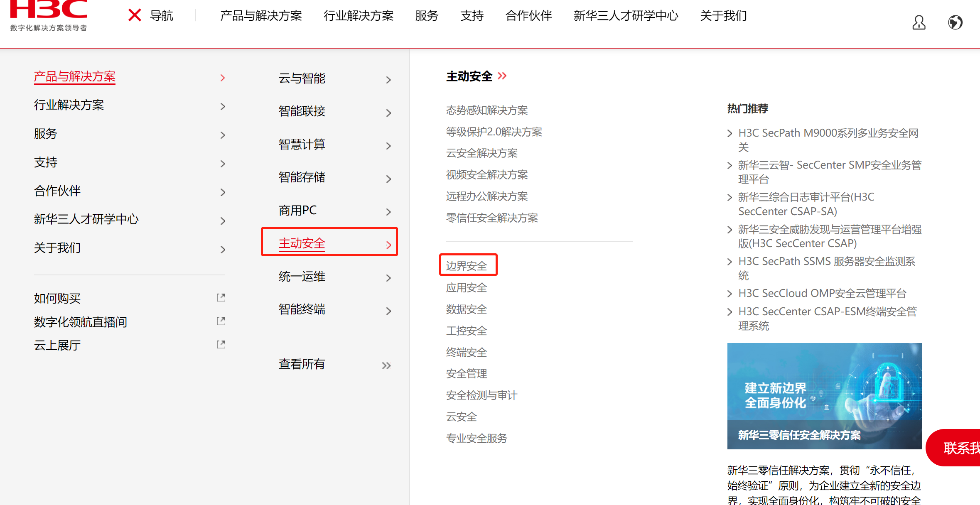Click double chevron beside 查看所有
The height and width of the screenshot is (505, 980).
point(386,365)
